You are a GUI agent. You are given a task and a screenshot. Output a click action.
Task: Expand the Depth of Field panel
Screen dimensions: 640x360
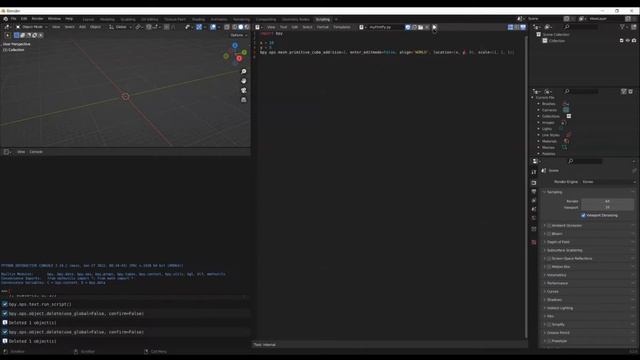[558, 242]
